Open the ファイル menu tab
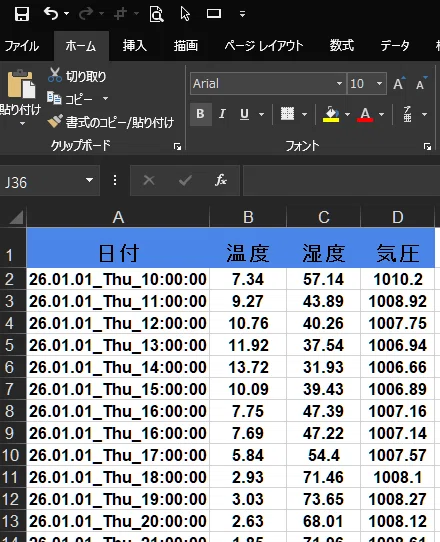This screenshot has height=542, width=440. point(21,46)
